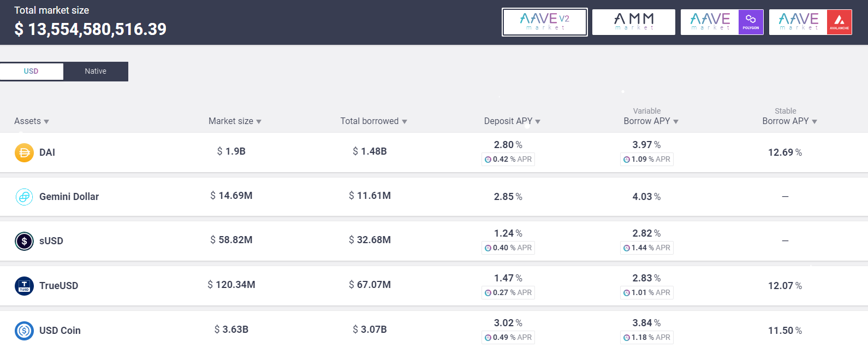This screenshot has height=347, width=868.
Task: Click the sUSD token icon
Action: click(x=24, y=241)
